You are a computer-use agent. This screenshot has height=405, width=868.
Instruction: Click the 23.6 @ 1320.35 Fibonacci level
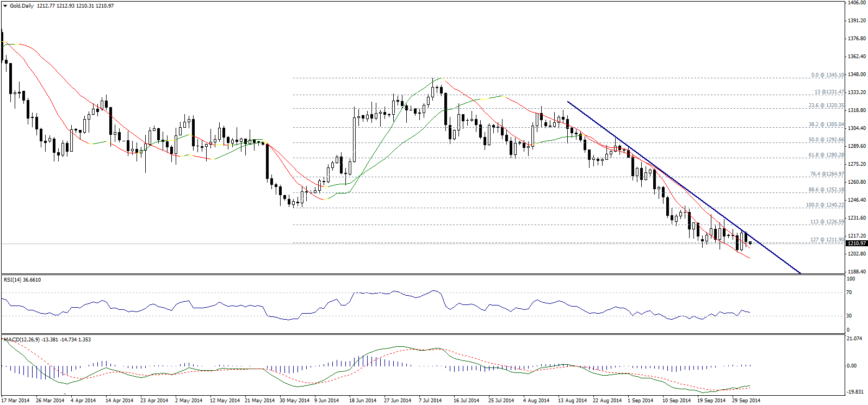coord(826,105)
